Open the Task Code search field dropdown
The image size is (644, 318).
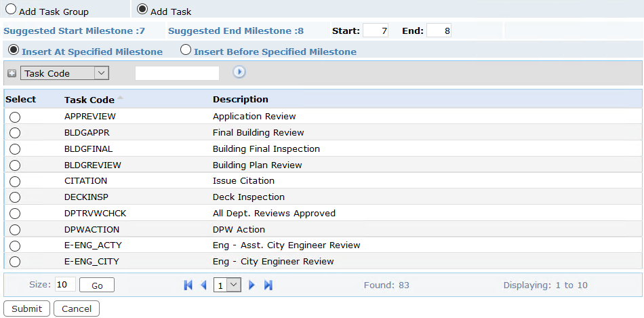65,73
